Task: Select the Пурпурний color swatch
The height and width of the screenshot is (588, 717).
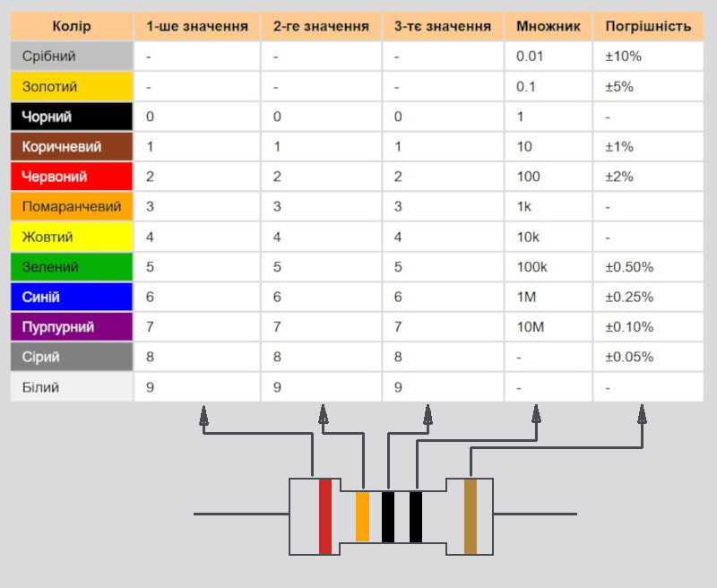Action: [72, 327]
